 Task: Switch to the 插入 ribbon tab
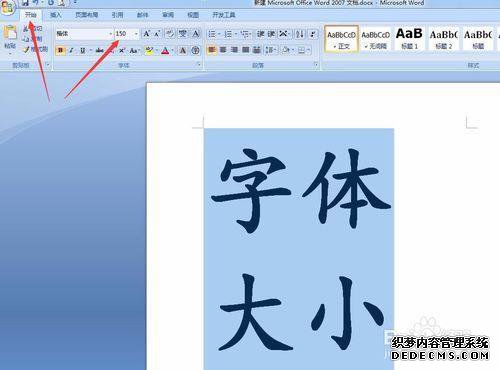point(56,15)
